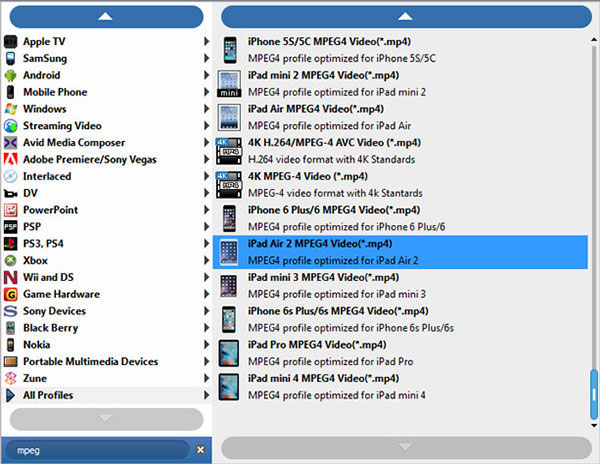Click the Android robot icon
600x464 pixels.
11,75
